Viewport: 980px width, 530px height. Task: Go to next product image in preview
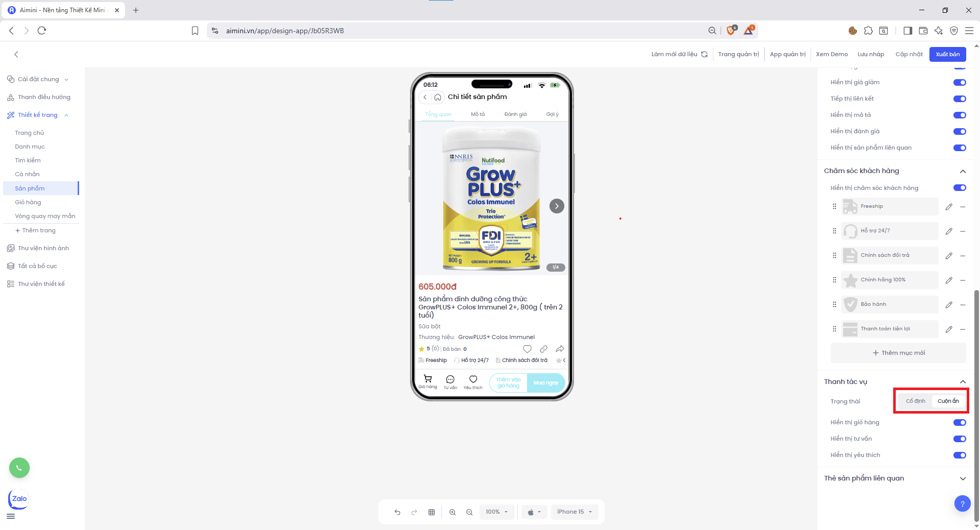[x=556, y=206]
